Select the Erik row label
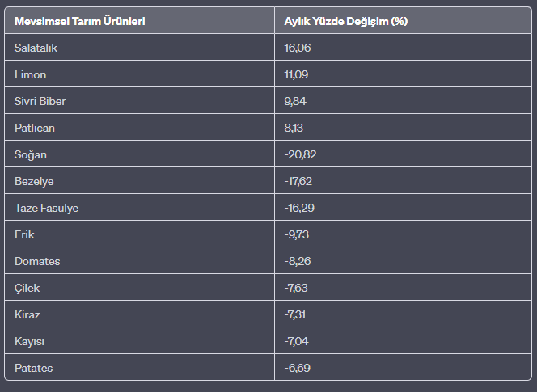The height and width of the screenshot is (392, 537). tap(139, 234)
